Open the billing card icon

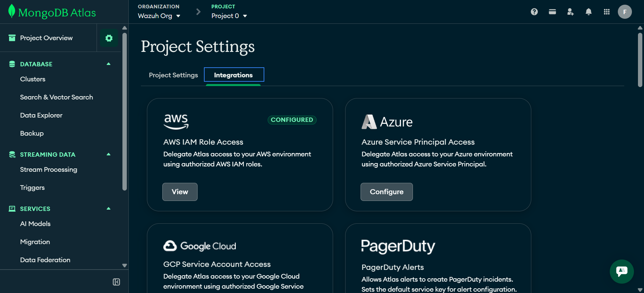click(x=552, y=12)
